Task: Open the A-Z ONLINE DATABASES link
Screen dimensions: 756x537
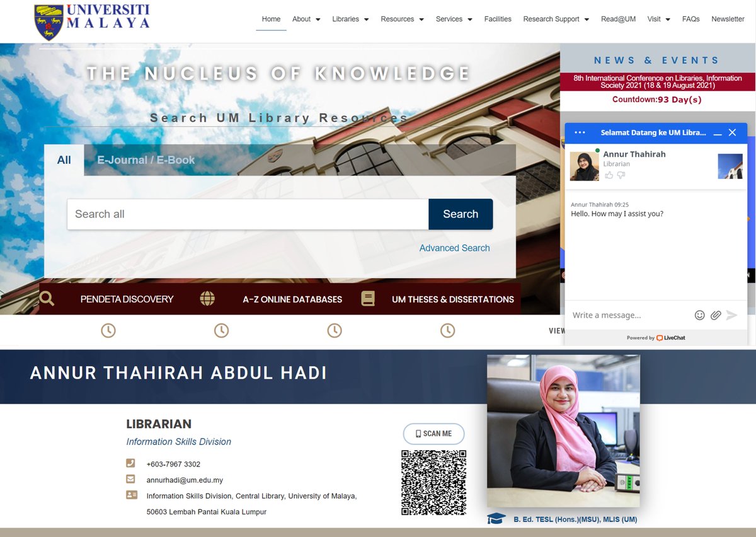Action: [292, 299]
